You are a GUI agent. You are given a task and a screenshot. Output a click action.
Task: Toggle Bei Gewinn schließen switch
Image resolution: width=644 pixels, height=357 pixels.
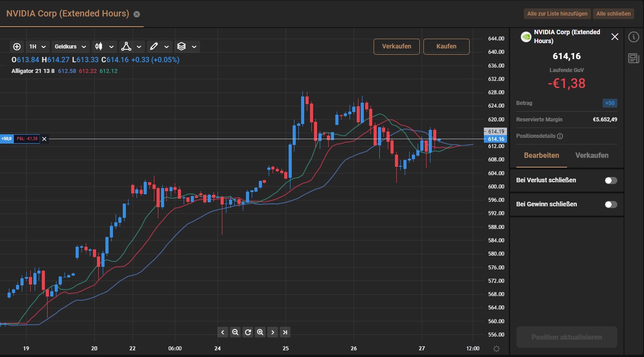coord(611,205)
